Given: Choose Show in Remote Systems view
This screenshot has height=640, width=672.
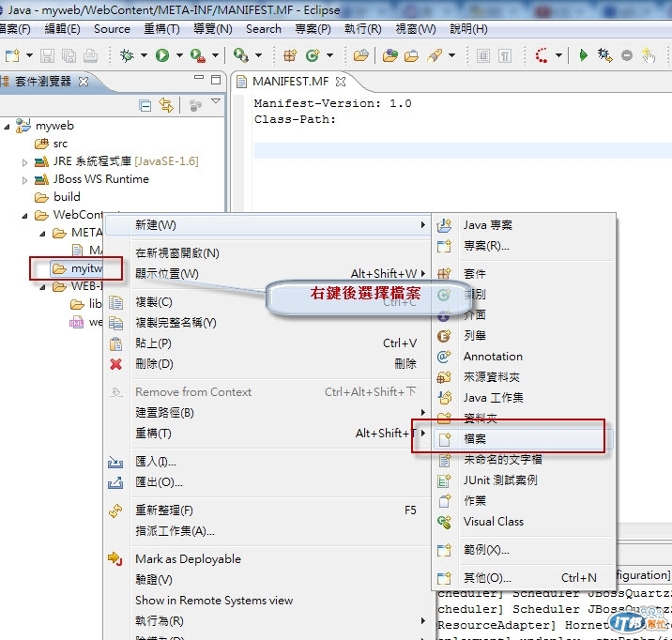Looking at the screenshot, I should (x=267, y=601).
